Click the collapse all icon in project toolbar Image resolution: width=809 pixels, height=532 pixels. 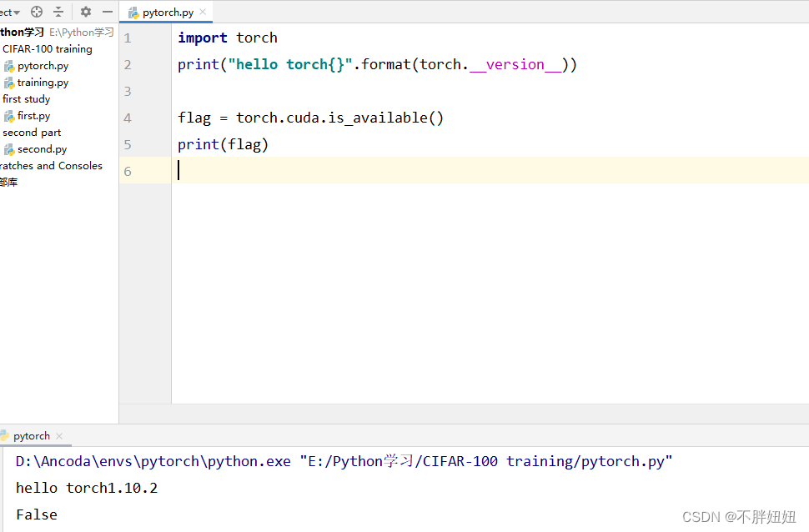tap(58, 12)
